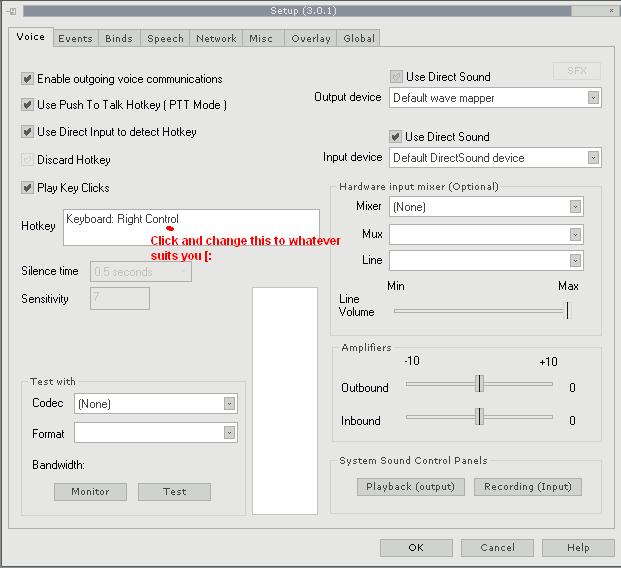
Task: Open Recording (Input) sound control panel
Action: click(528, 487)
